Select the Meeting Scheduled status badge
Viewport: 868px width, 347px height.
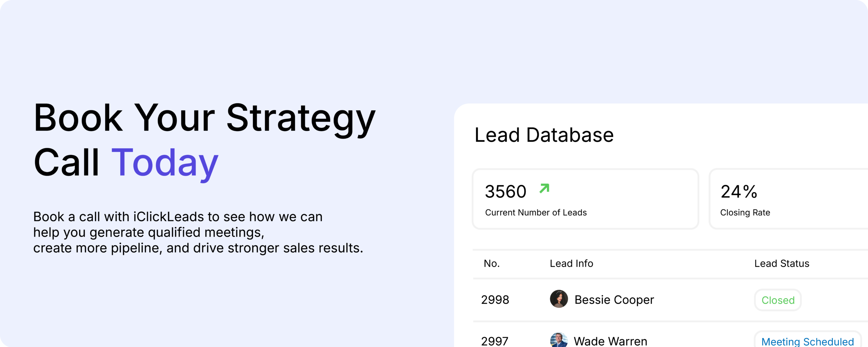click(x=807, y=341)
